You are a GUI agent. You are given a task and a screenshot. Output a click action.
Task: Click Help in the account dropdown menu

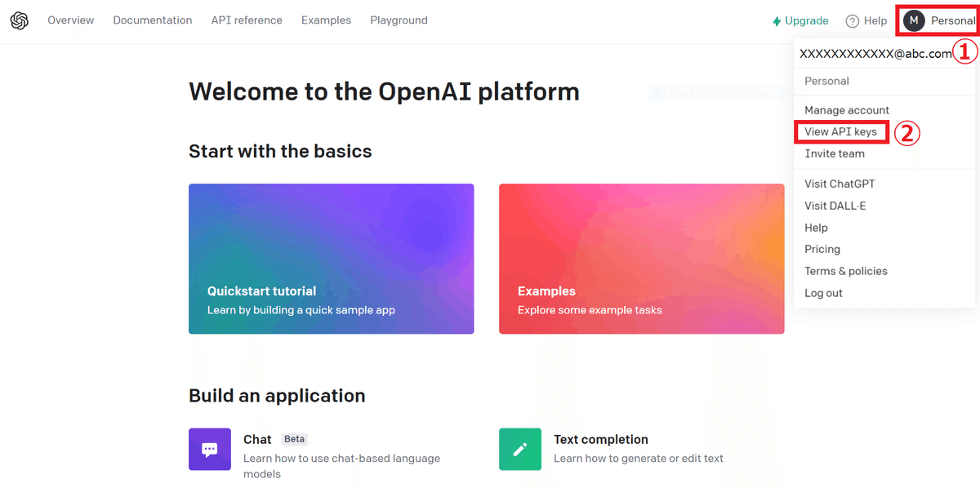pyautogui.click(x=816, y=228)
